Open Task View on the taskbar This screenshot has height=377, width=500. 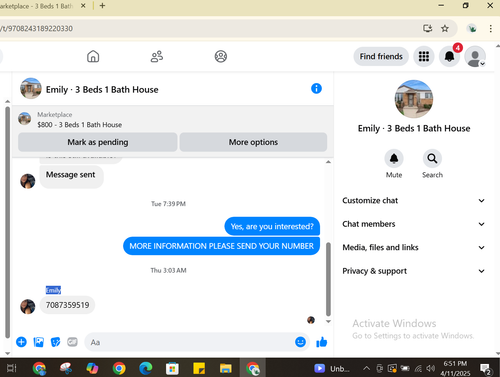[x=12, y=368]
